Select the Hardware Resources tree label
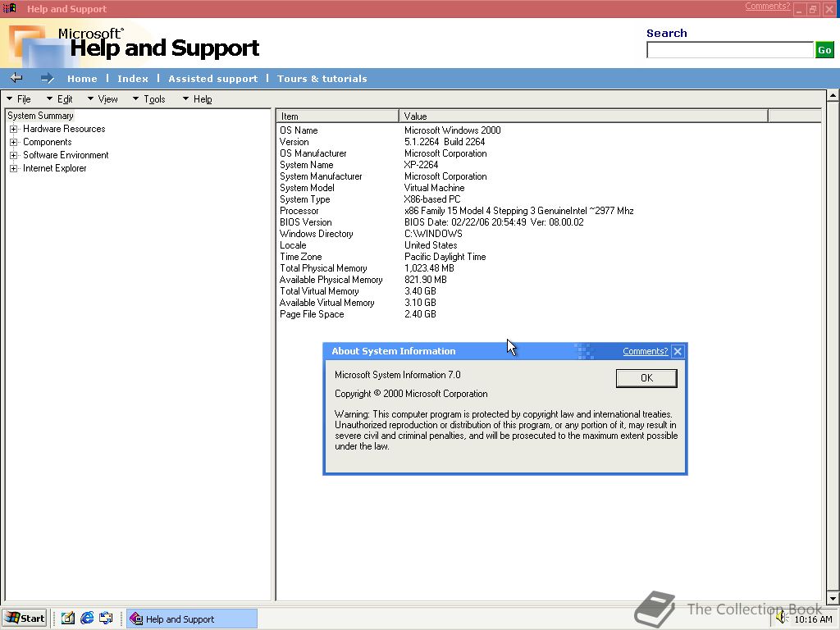Image resolution: width=840 pixels, height=630 pixels. pos(64,129)
